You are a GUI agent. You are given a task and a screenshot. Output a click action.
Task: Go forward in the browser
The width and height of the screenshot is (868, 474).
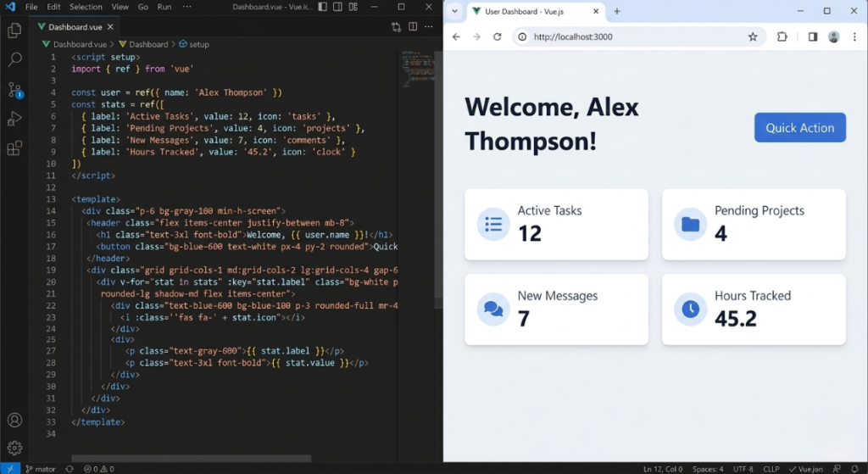[476, 36]
